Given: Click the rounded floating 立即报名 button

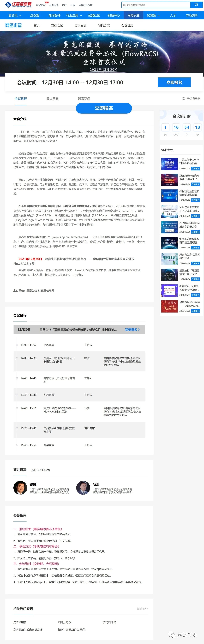Looking at the screenshot, I should point(104,108).
